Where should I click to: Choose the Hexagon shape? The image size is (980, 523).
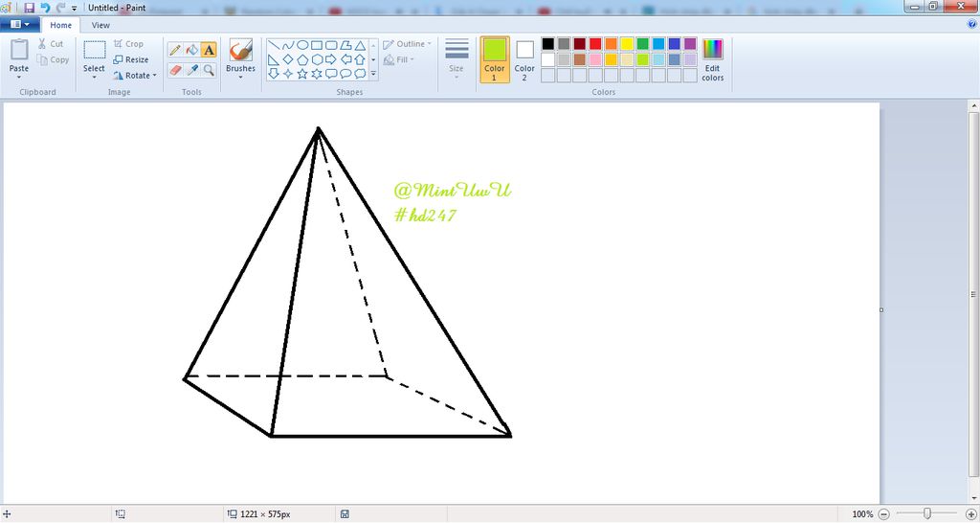(316, 59)
